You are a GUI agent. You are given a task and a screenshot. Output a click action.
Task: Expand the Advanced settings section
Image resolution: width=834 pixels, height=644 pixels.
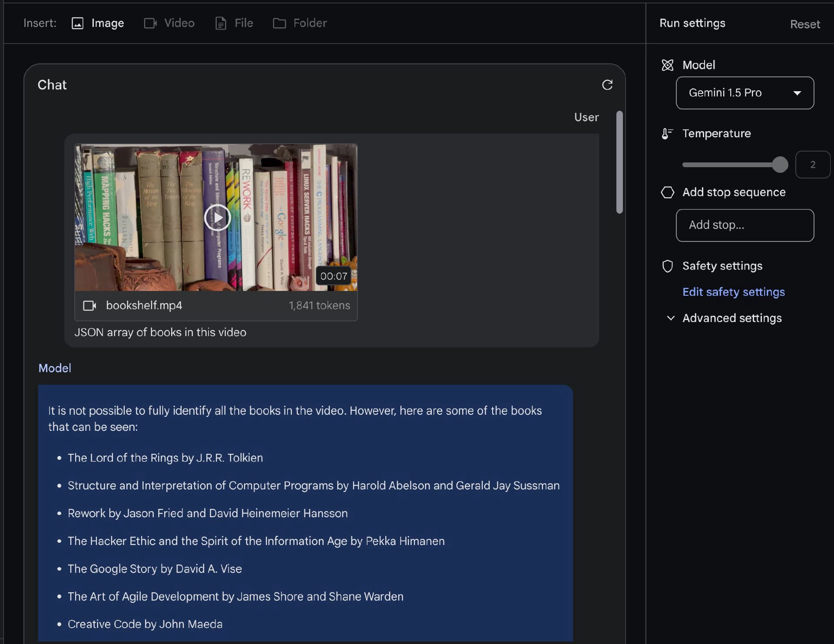pyautogui.click(x=731, y=318)
